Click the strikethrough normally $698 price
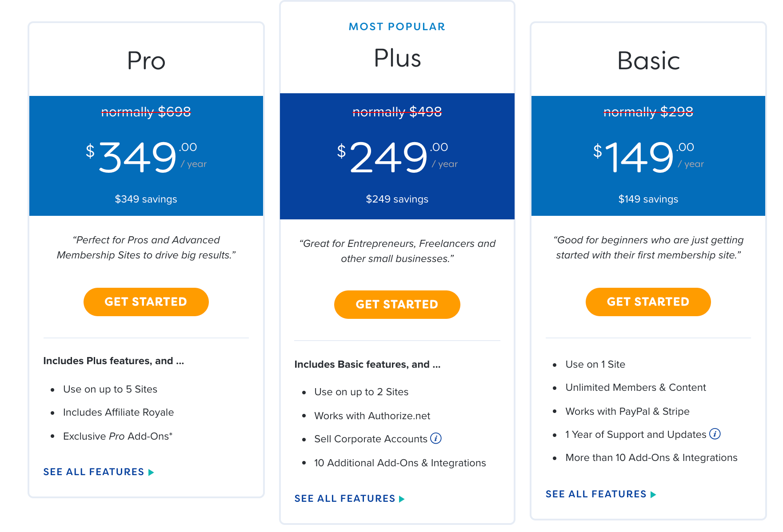This screenshot has height=532, width=783. [x=146, y=112]
